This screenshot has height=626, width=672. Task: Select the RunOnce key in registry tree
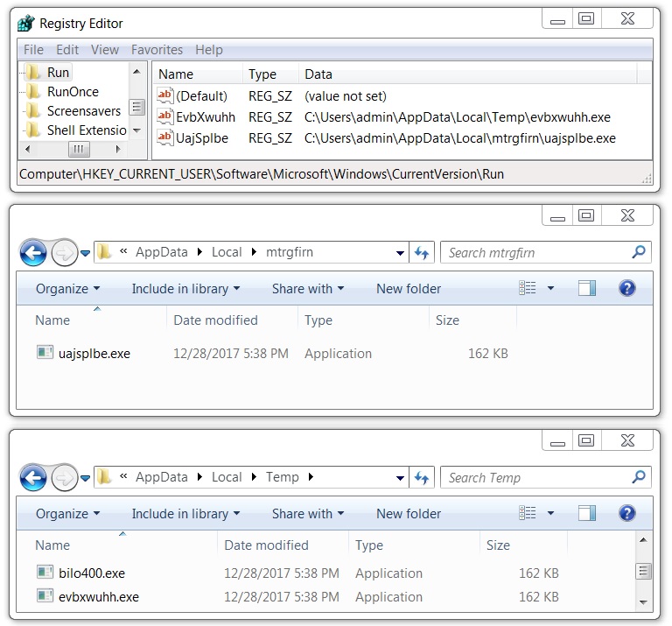coord(73,92)
